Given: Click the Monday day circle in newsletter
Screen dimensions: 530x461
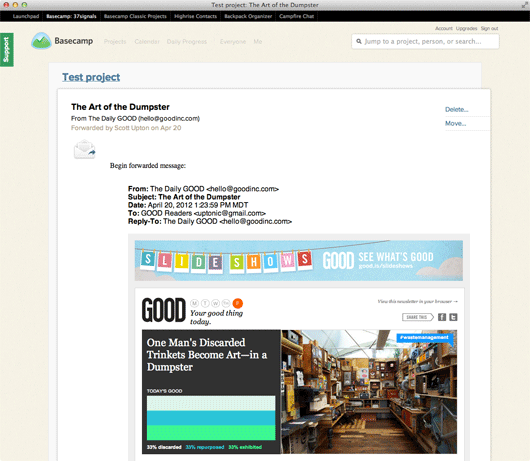Looking at the screenshot, I should click(194, 303).
